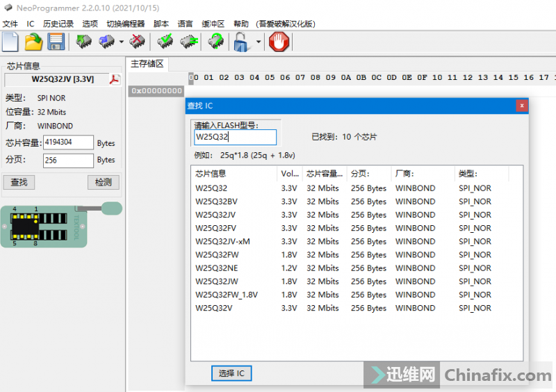Select the W25Q32JV row
The height and width of the screenshot is (392, 556).
(357, 215)
